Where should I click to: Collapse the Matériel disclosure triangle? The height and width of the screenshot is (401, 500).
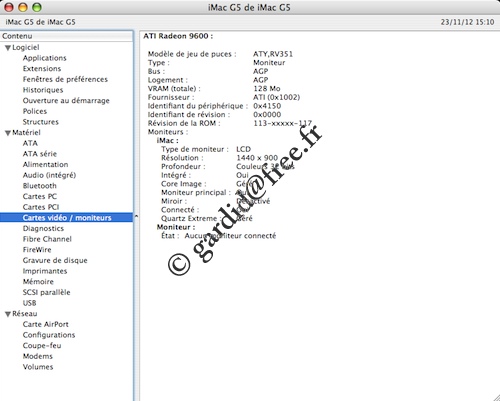(x=8, y=133)
